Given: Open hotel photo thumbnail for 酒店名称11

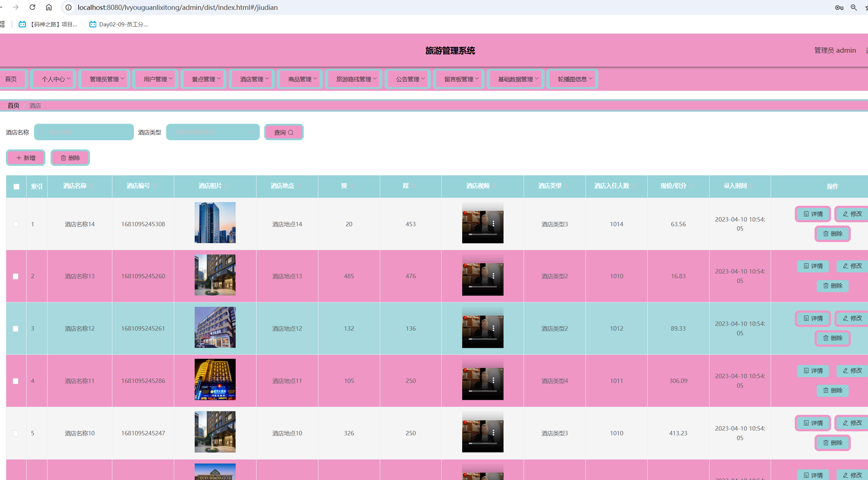Looking at the screenshot, I should pyautogui.click(x=215, y=379).
